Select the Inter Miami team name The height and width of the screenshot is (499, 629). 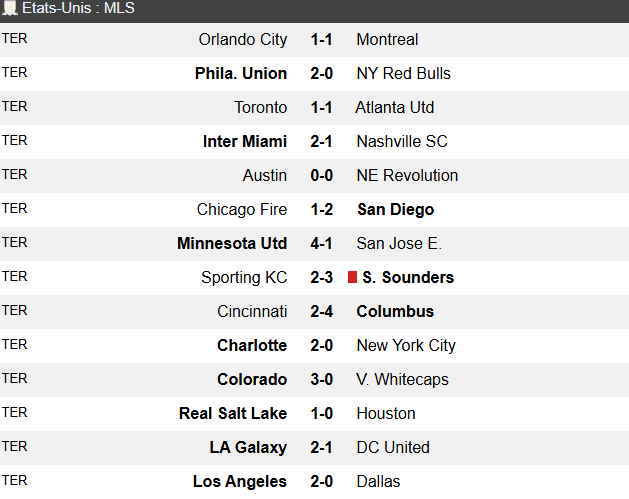pyautogui.click(x=245, y=142)
